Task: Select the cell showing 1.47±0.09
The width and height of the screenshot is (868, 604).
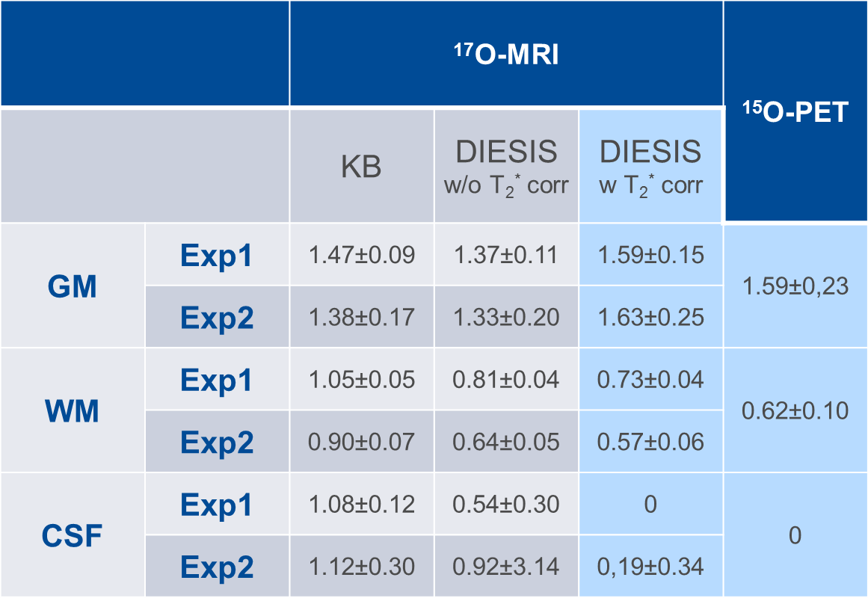Action: (361, 256)
